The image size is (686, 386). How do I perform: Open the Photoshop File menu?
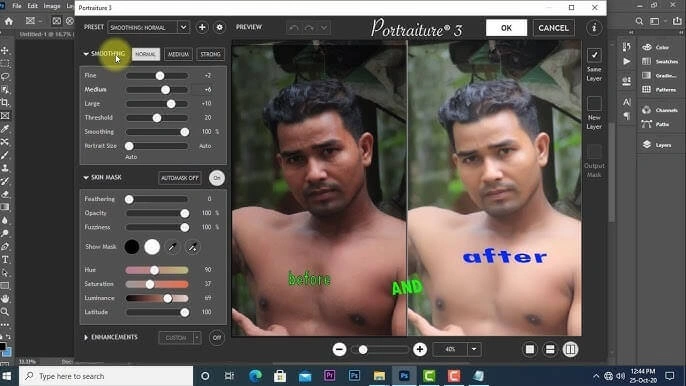pyautogui.click(x=17, y=6)
